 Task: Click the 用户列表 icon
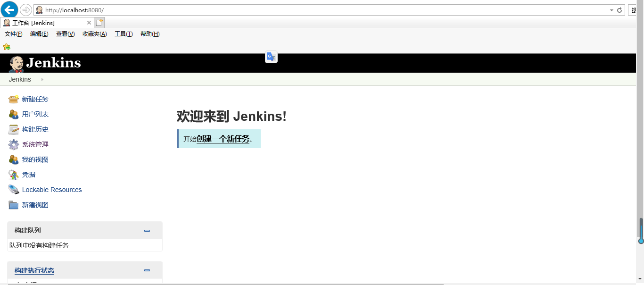point(14,114)
